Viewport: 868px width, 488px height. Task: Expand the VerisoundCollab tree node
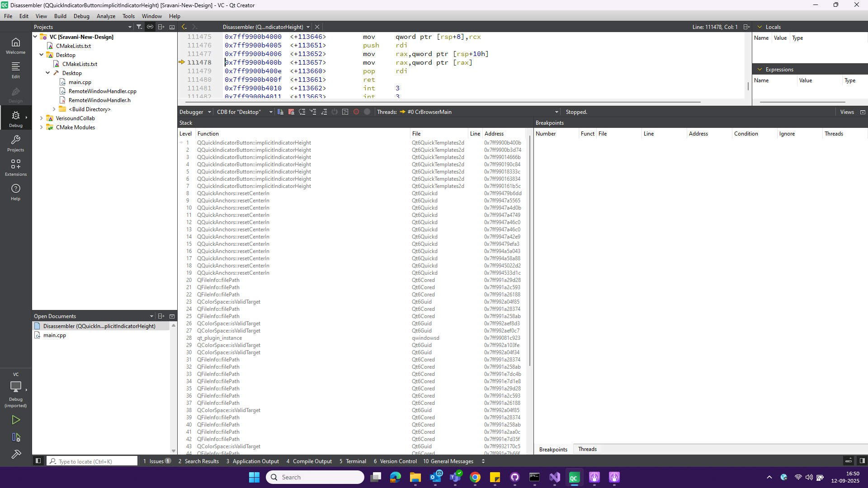click(x=42, y=118)
